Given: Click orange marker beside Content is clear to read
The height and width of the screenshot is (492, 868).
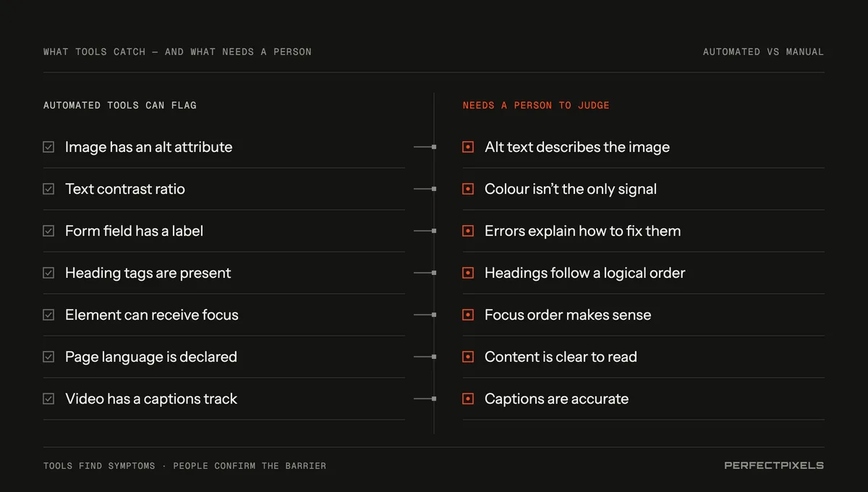Looking at the screenshot, I should click(x=468, y=357).
